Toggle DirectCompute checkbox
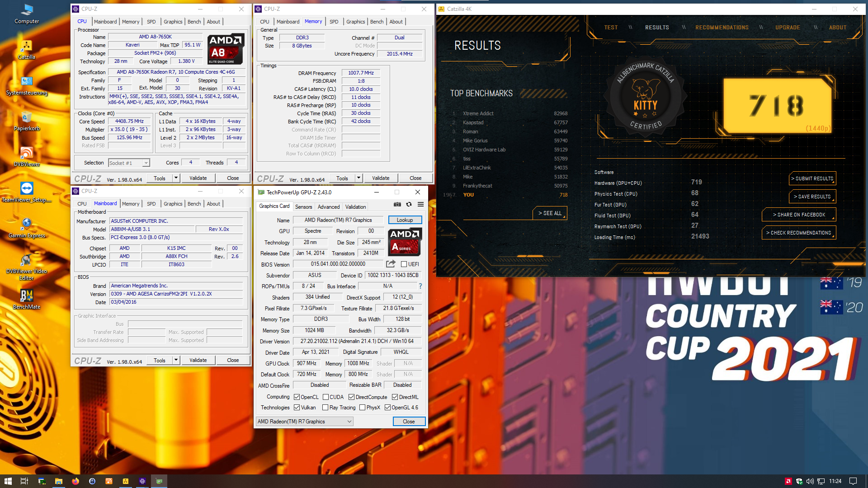Viewport: 868px width, 488px height. pyautogui.click(x=351, y=397)
